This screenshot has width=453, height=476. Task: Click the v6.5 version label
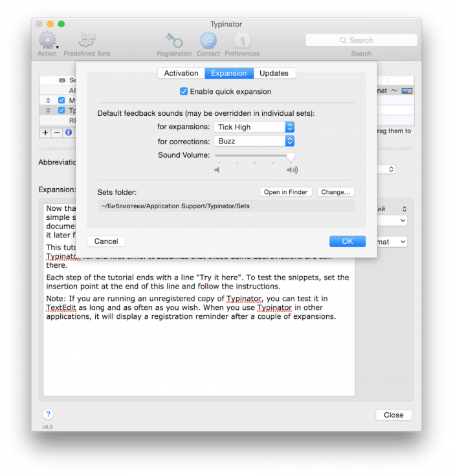(48, 427)
